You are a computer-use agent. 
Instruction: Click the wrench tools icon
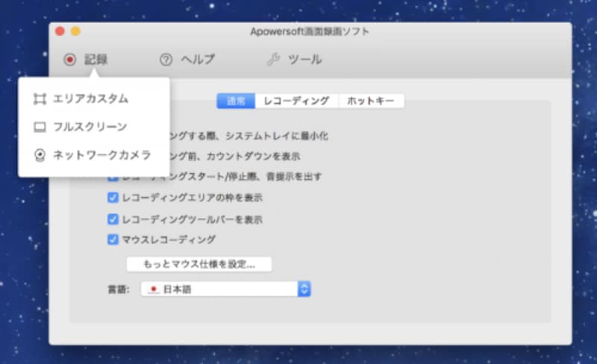(273, 60)
